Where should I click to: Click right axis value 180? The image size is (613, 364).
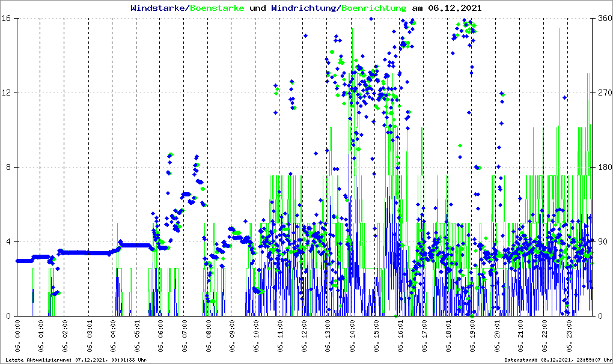[x=605, y=167]
